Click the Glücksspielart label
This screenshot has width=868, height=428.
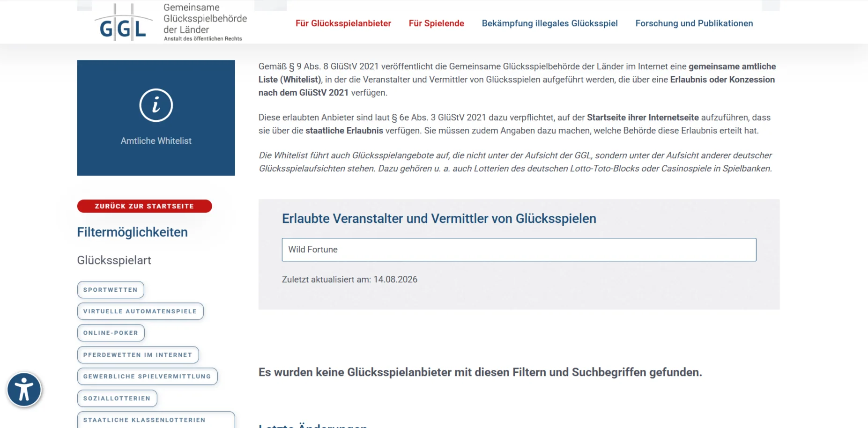(114, 260)
